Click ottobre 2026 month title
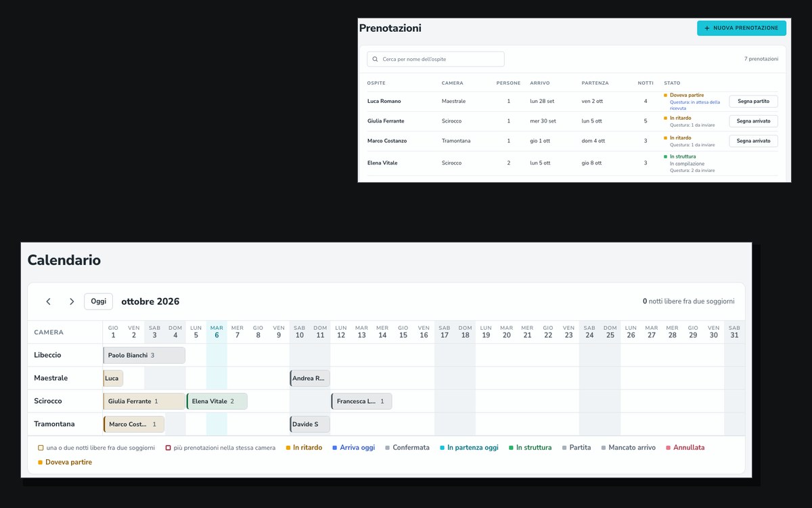812x508 pixels. (150, 301)
